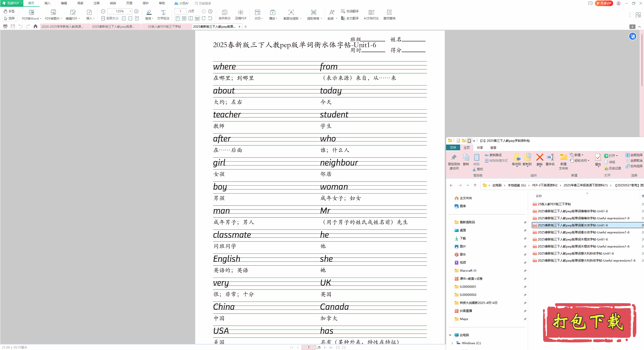
Task: Select the 文字批注 text annotation tool
Action: tap(163, 15)
